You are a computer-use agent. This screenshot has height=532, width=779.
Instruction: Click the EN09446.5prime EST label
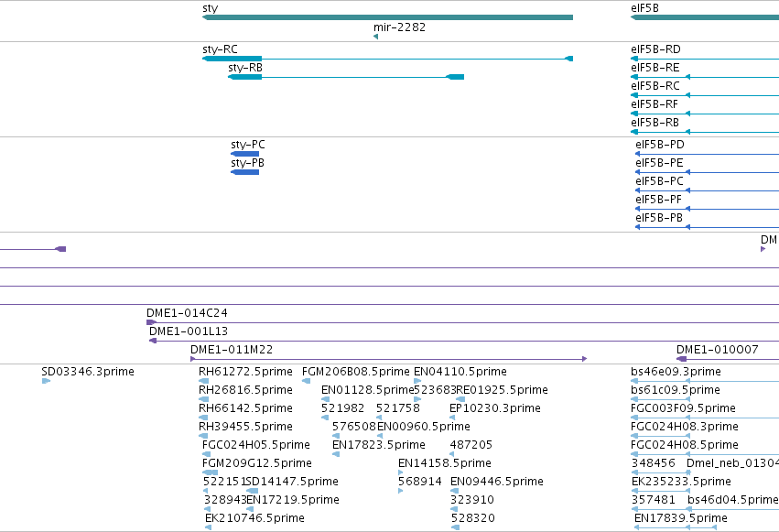pos(497,482)
